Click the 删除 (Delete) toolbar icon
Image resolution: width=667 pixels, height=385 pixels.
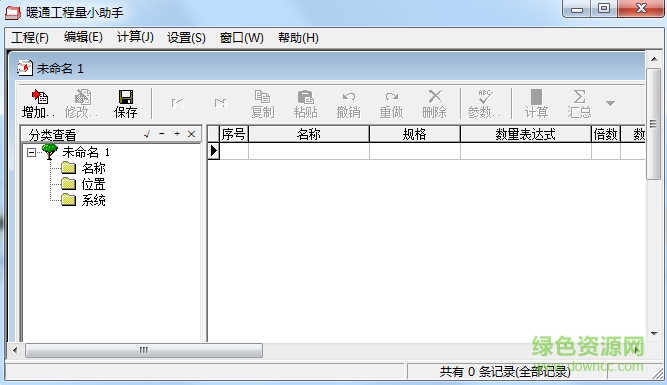[434, 103]
